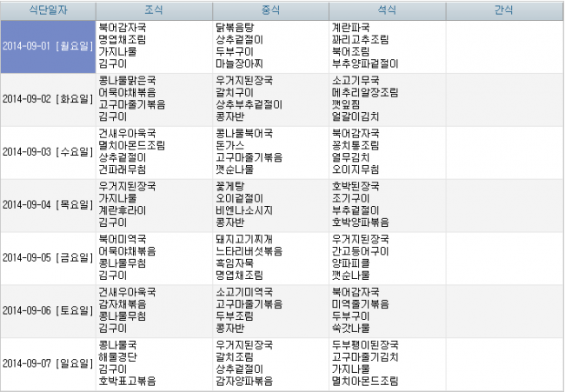Click the 석식 column header
The width and height of the screenshot is (565, 392).
(x=387, y=10)
